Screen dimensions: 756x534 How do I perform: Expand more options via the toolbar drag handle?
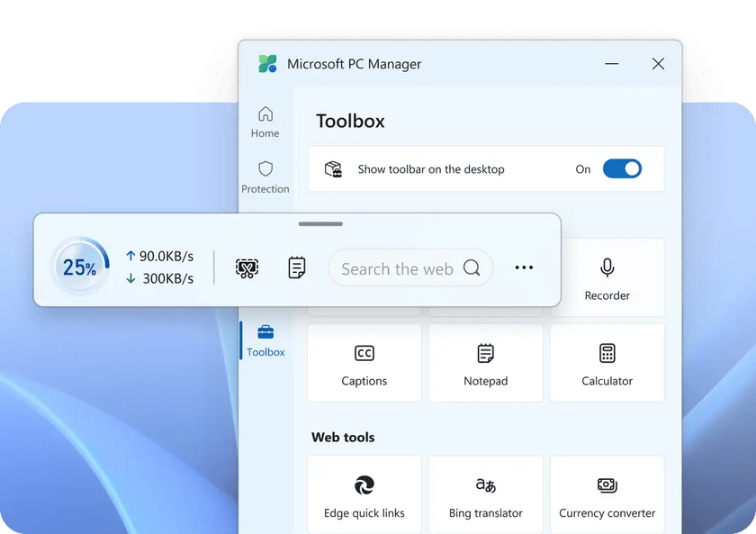click(x=320, y=223)
